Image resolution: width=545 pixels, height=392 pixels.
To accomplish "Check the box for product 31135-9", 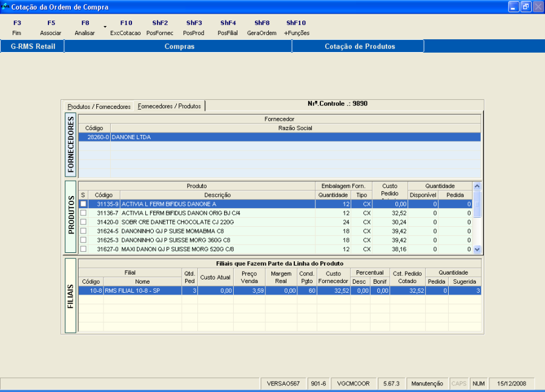I will pos(84,204).
